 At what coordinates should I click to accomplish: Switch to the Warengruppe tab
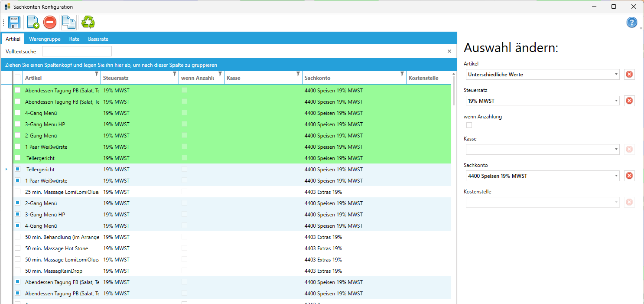coord(45,39)
